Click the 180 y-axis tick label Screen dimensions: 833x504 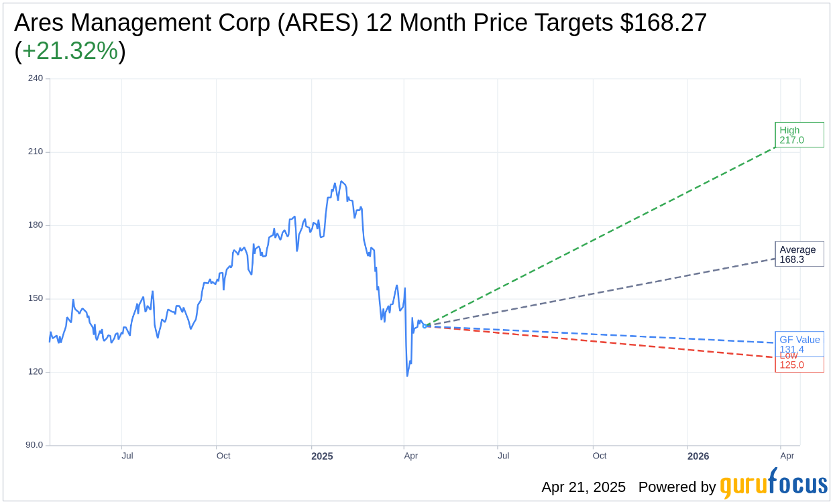coord(35,225)
